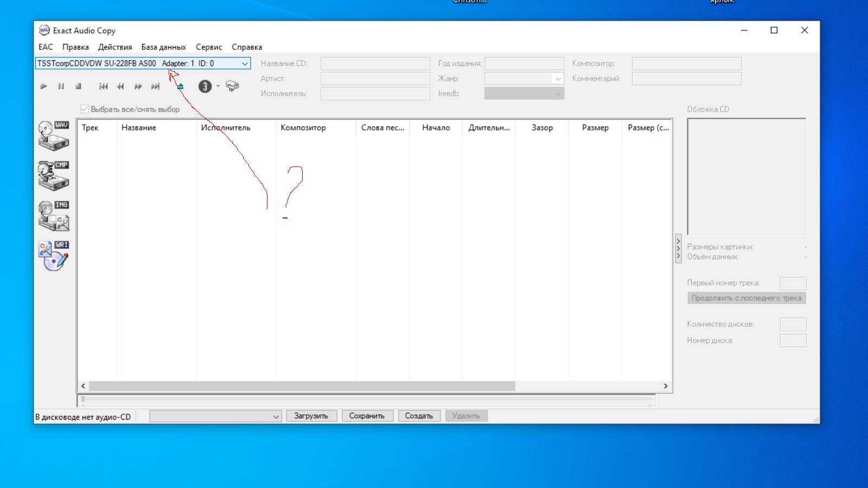The width and height of the screenshot is (868, 488).
Task: Click the Слова пес... column header
Action: coord(383,128)
